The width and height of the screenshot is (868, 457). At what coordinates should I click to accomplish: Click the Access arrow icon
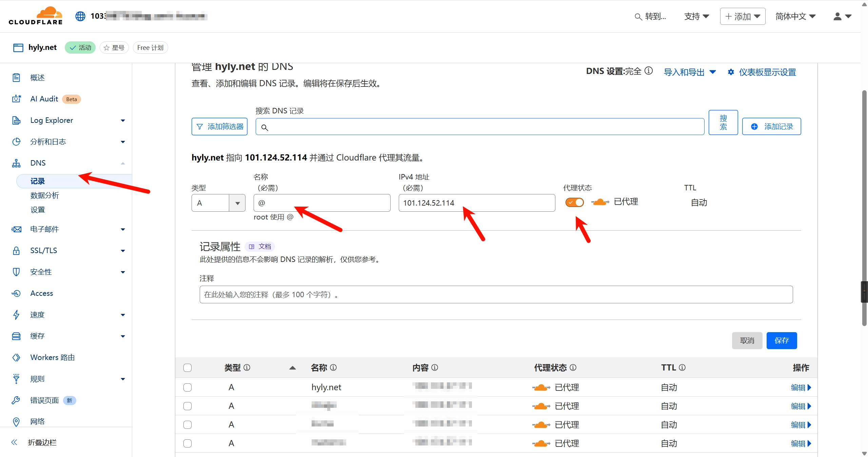[16, 293]
